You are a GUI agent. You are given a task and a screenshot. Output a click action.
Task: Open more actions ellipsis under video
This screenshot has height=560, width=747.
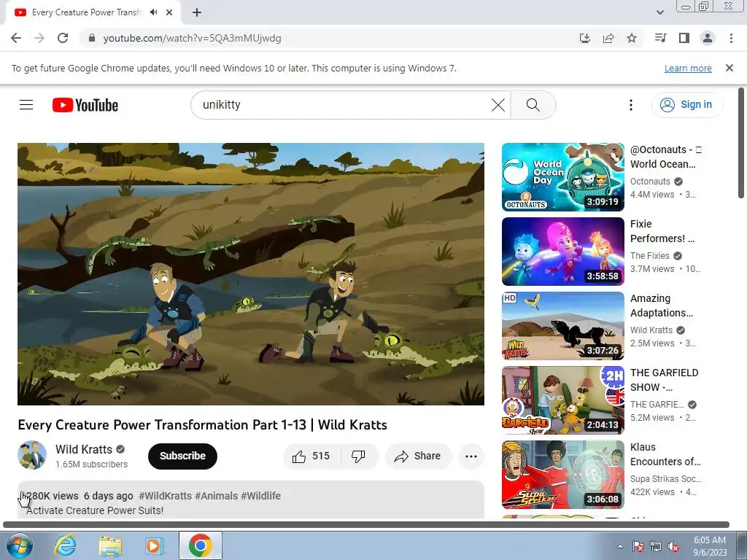[x=471, y=456]
